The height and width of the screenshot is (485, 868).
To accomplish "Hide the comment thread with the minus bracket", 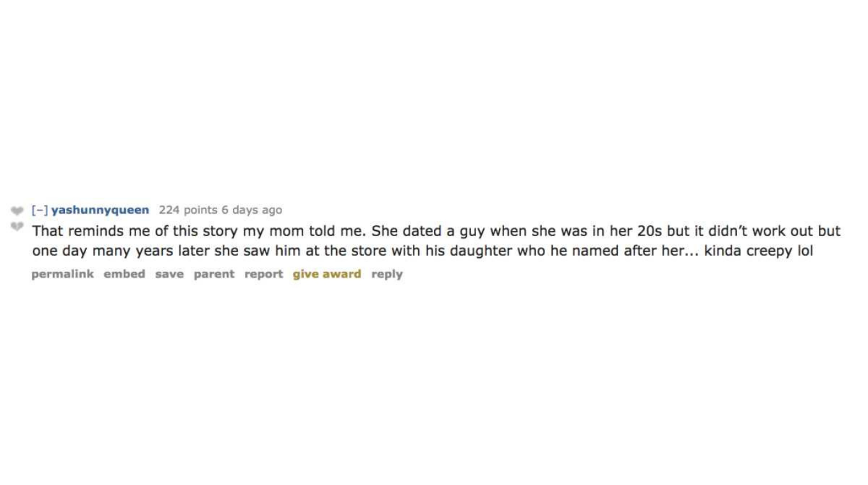I will pos(40,210).
